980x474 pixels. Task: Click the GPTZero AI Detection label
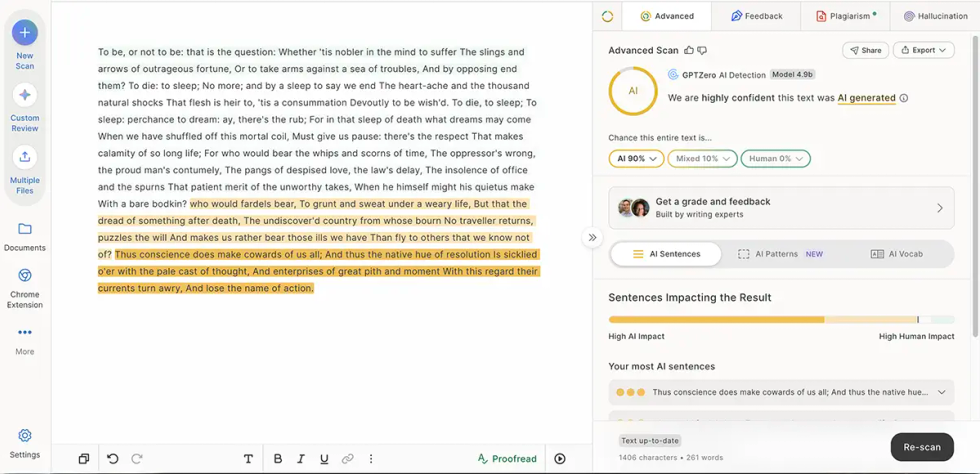click(x=722, y=75)
